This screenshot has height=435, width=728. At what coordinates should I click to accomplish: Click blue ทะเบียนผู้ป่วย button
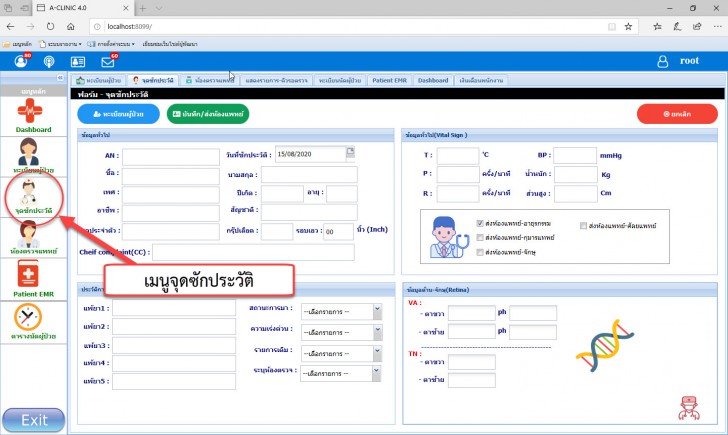pyautogui.click(x=118, y=114)
